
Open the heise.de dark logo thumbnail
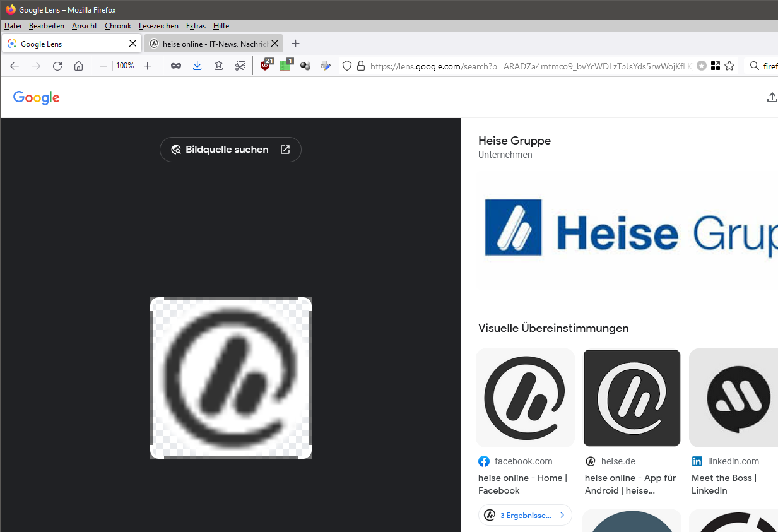coord(632,398)
